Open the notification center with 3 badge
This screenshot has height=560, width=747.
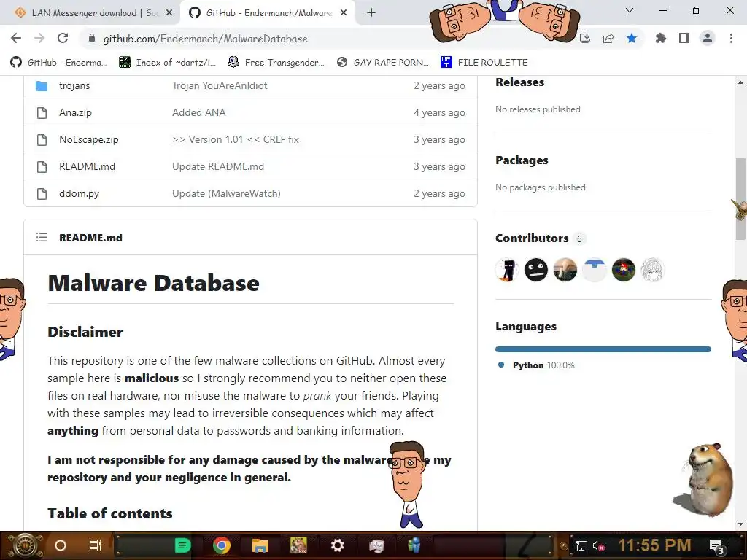pos(716,546)
